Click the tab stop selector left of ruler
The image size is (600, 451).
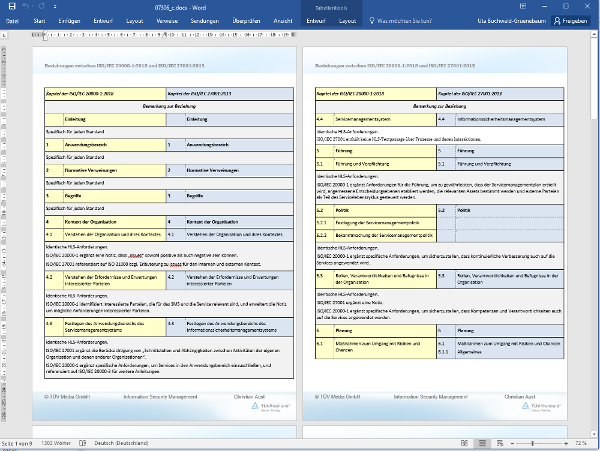point(4,35)
